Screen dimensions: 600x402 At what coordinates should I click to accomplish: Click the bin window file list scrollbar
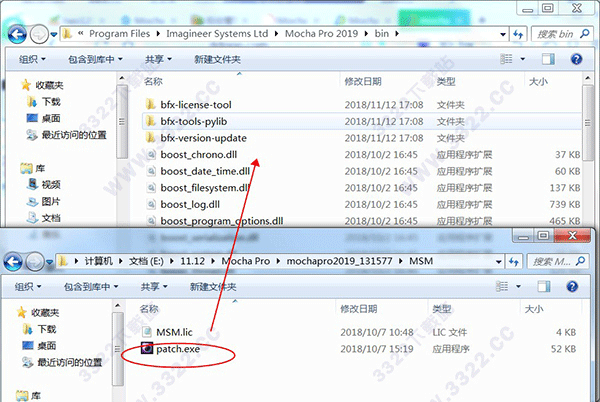(x=588, y=123)
